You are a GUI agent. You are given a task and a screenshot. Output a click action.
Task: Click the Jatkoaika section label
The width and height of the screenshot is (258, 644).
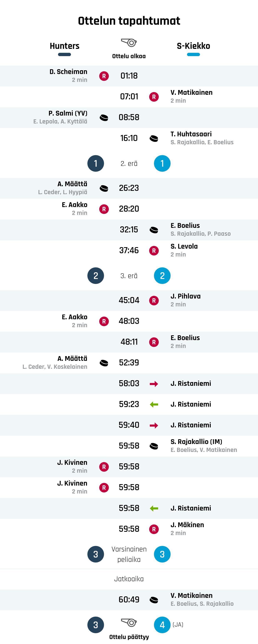(129, 579)
